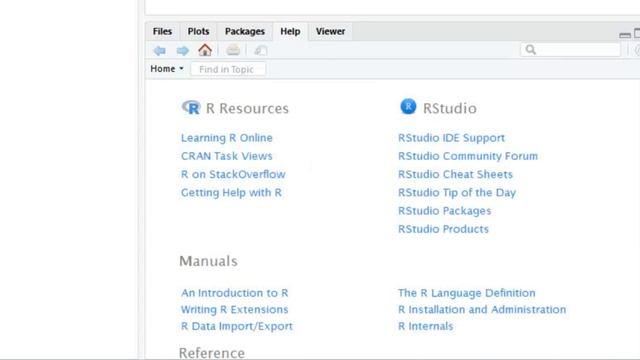Open R Internals manual

425,326
